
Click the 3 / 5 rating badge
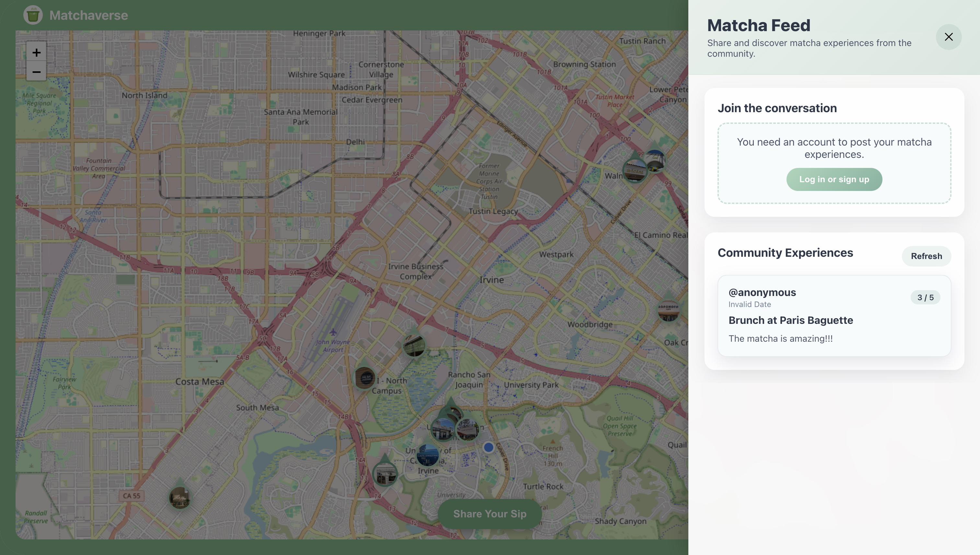[x=925, y=297]
